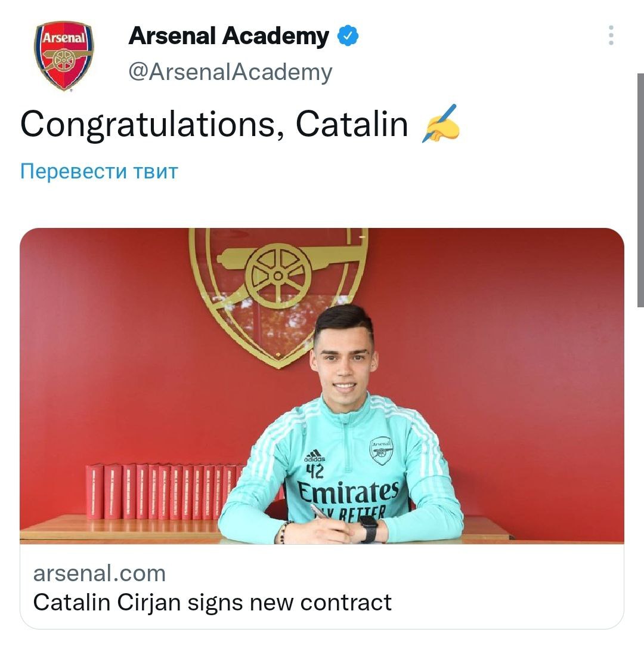Click the Arsenal crest on the training top

point(380,451)
